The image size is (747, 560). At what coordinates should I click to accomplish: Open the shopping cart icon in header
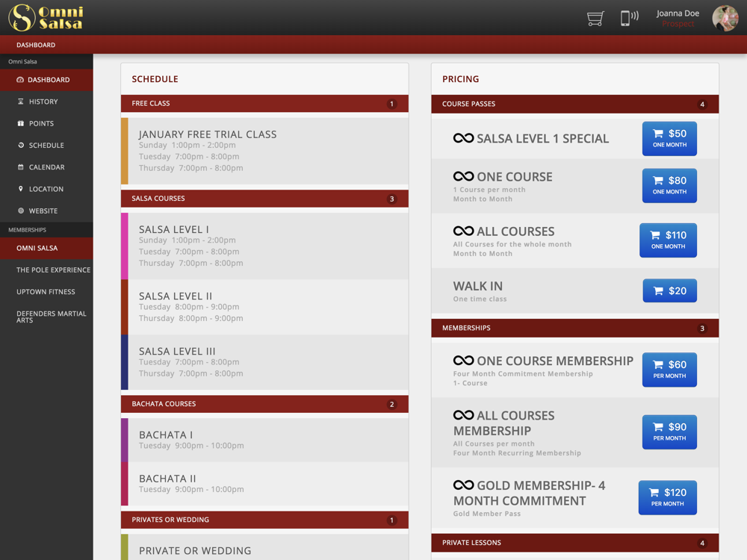[595, 18]
